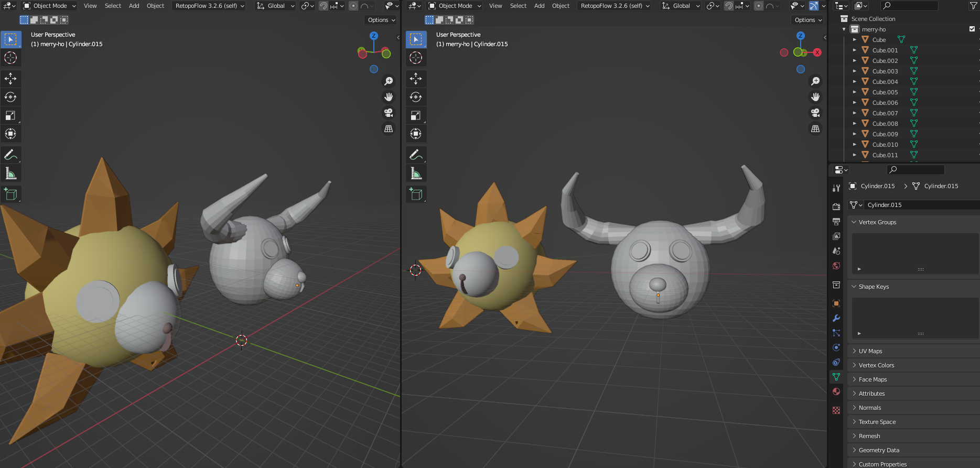Screen dimensions: 980x468
Task: Toggle camera view in right viewport
Action: 815,113
